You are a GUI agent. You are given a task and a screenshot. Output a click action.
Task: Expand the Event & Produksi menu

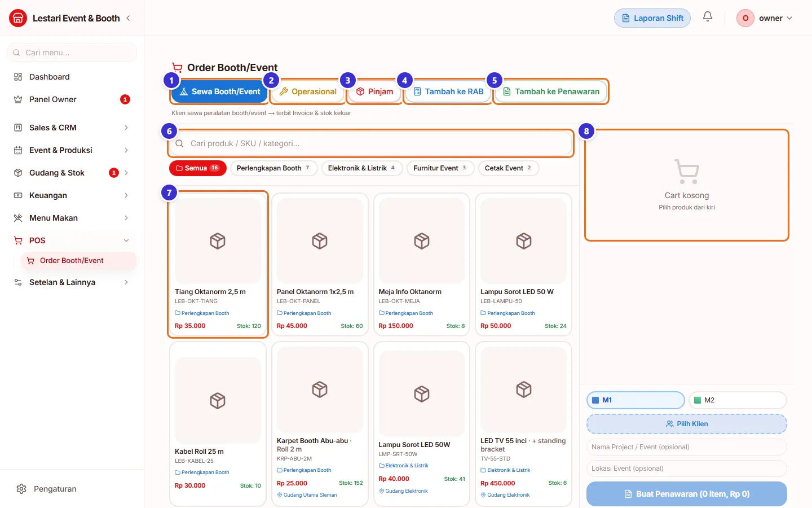(x=126, y=150)
